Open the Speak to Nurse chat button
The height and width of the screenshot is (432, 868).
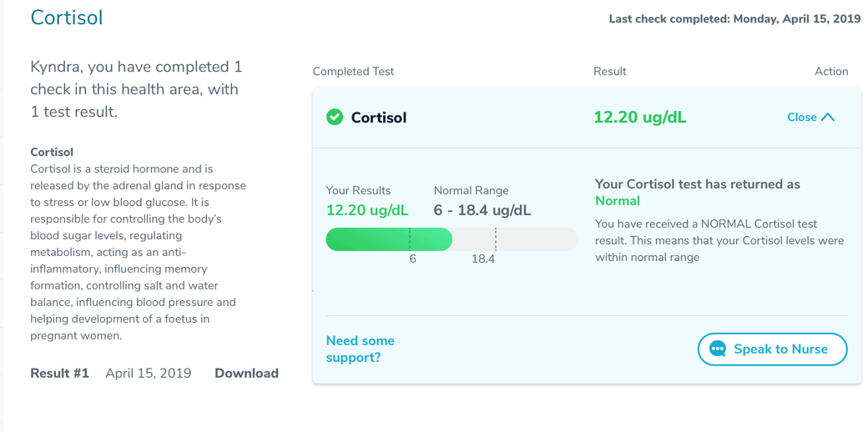click(x=772, y=349)
